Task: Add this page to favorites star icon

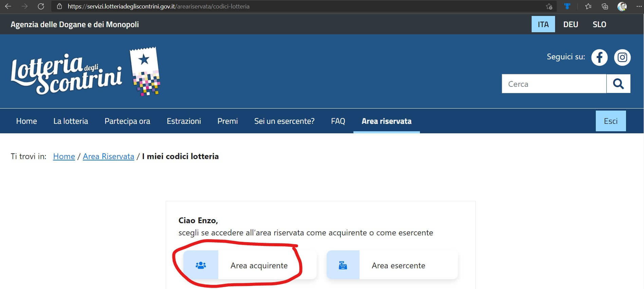Action: [x=549, y=6]
